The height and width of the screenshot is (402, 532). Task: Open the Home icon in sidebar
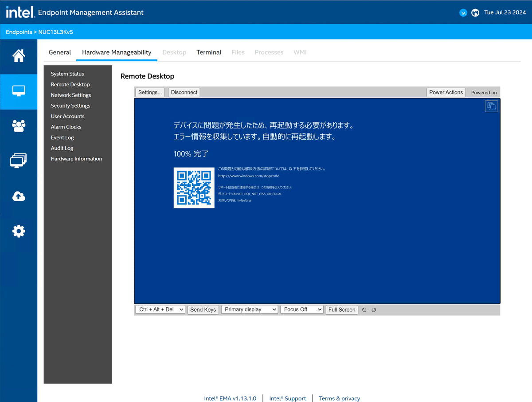pos(19,56)
